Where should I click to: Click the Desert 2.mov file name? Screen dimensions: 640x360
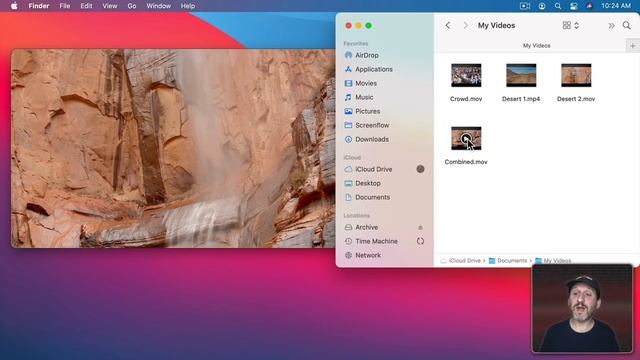576,99
